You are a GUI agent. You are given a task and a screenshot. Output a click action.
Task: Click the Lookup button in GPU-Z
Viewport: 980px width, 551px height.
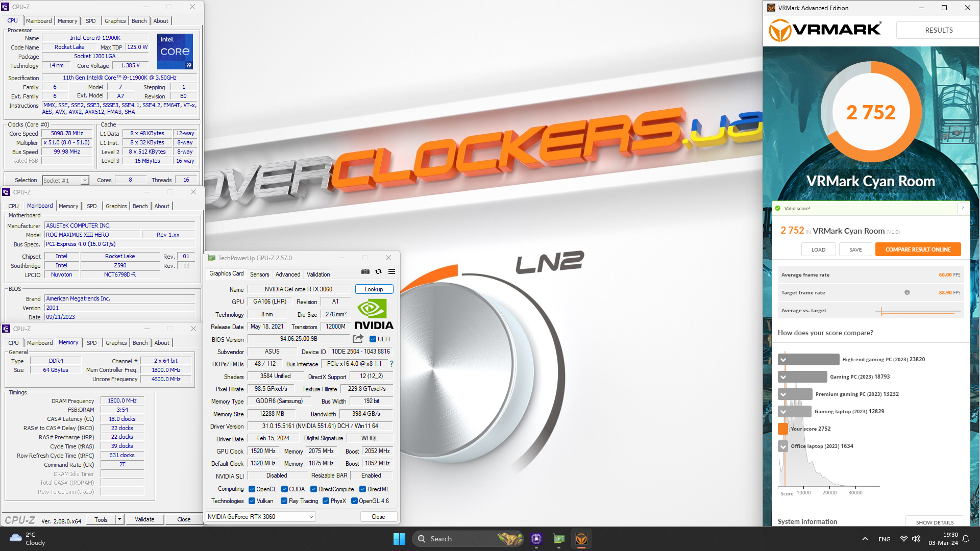374,289
